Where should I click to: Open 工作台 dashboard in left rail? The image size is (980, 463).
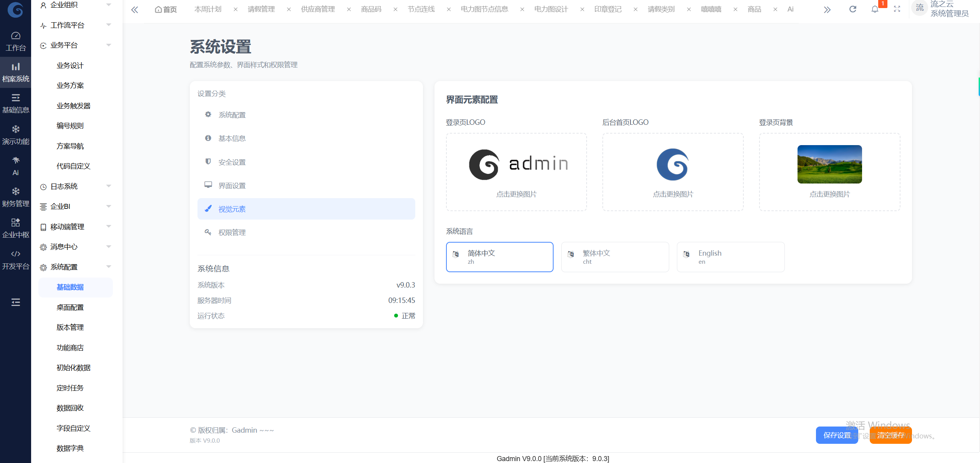click(15, 41)
